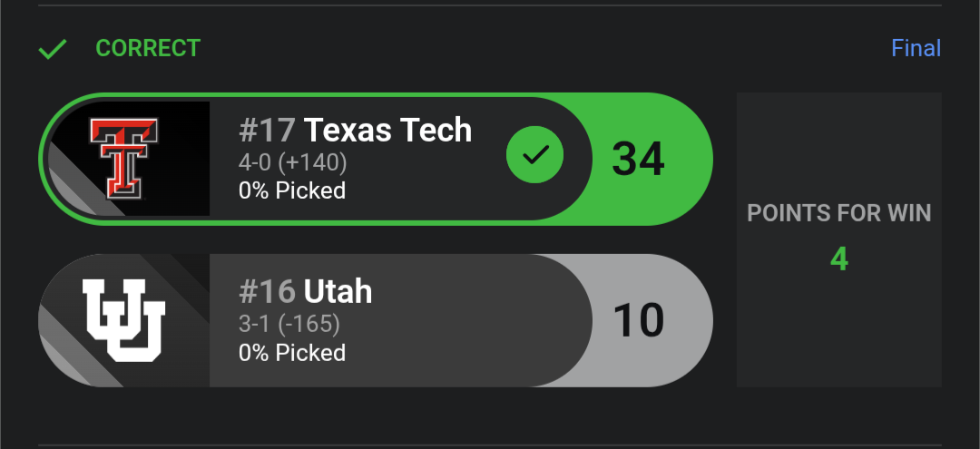Image resolution: width=980 pixels, height=449 pixels.
Task: Click the green 4 points value
Action: coord(838,259)
